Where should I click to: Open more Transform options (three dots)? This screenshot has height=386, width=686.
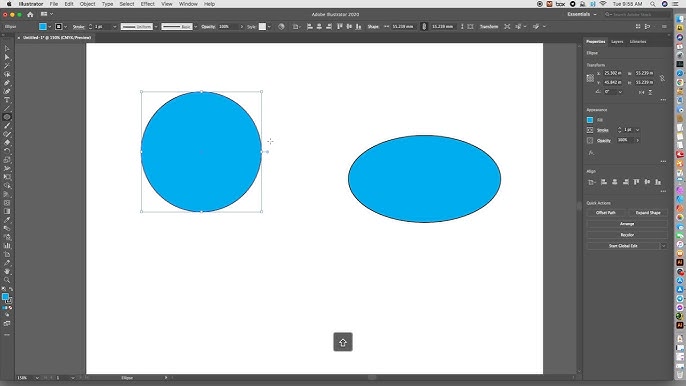click(663, 100)
